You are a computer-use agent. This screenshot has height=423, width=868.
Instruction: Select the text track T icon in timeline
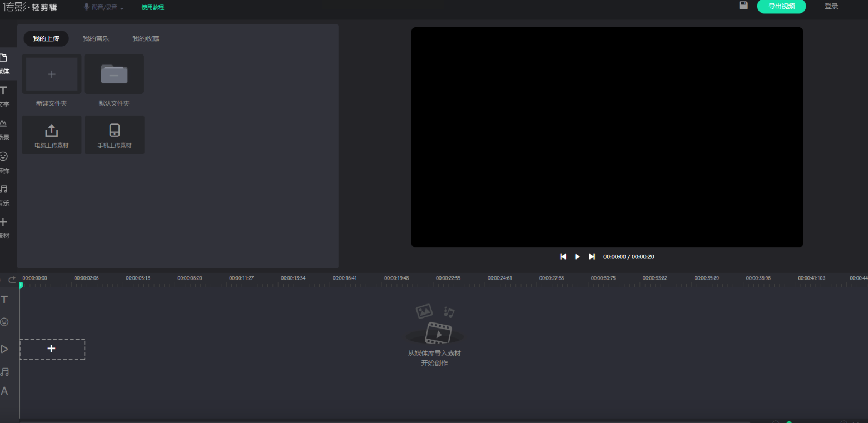[x=4, y=300]
